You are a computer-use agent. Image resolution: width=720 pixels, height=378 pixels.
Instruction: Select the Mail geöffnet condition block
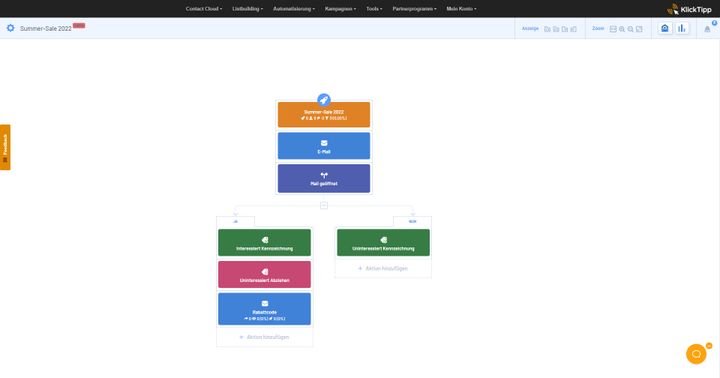(324, 178)
